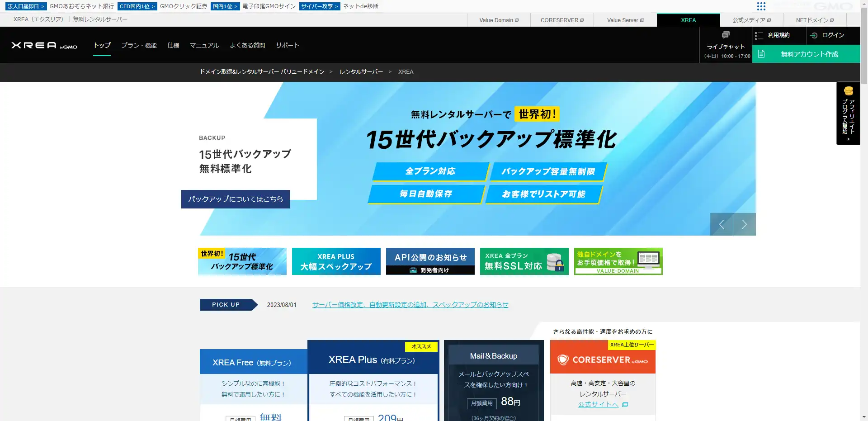The width and height of the screenshot is (868, 421).
Task: Select the XREA Plus plan card header
Action: 373,357
